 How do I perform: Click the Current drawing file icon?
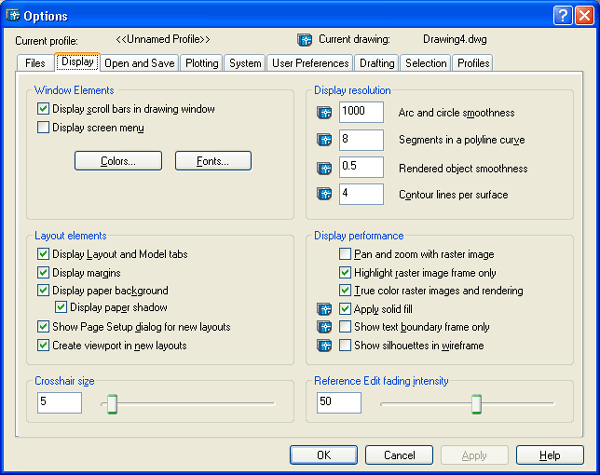coord(306,40)
